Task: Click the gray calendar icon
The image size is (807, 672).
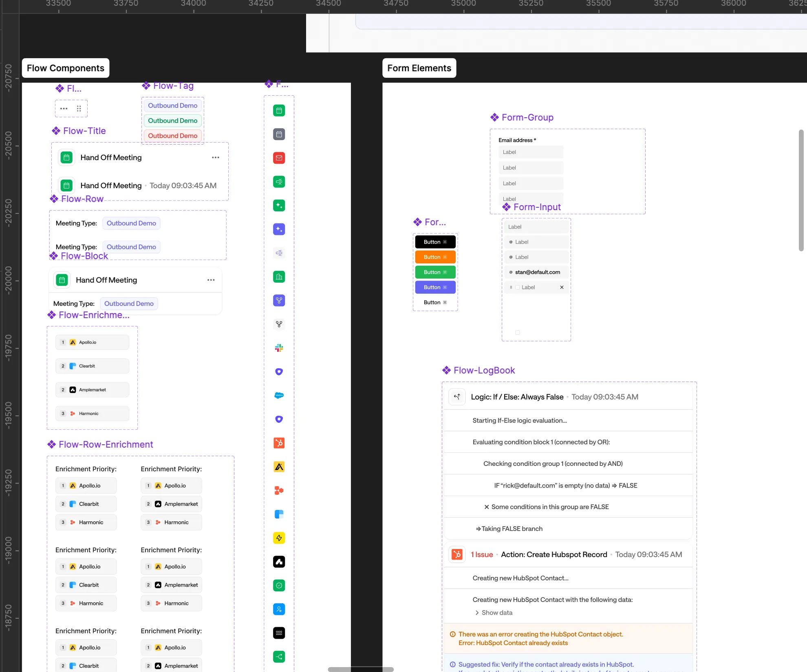Action: (x=279, y=134)
